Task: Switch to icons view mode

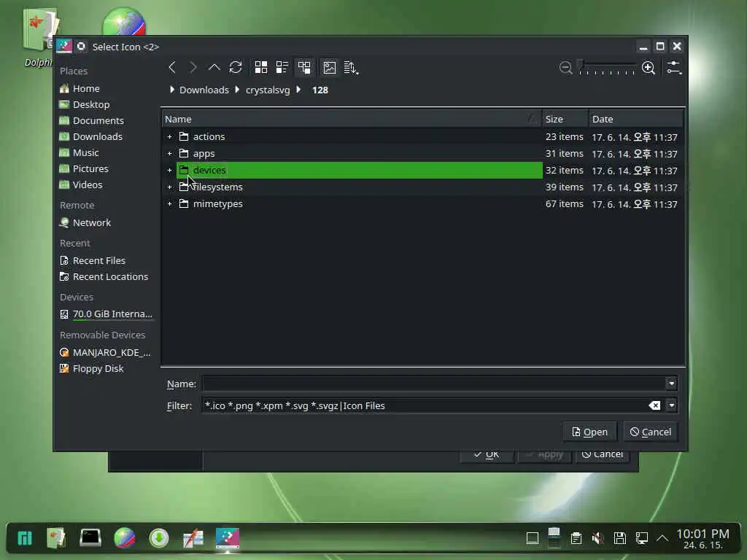Action: [261, 67]
